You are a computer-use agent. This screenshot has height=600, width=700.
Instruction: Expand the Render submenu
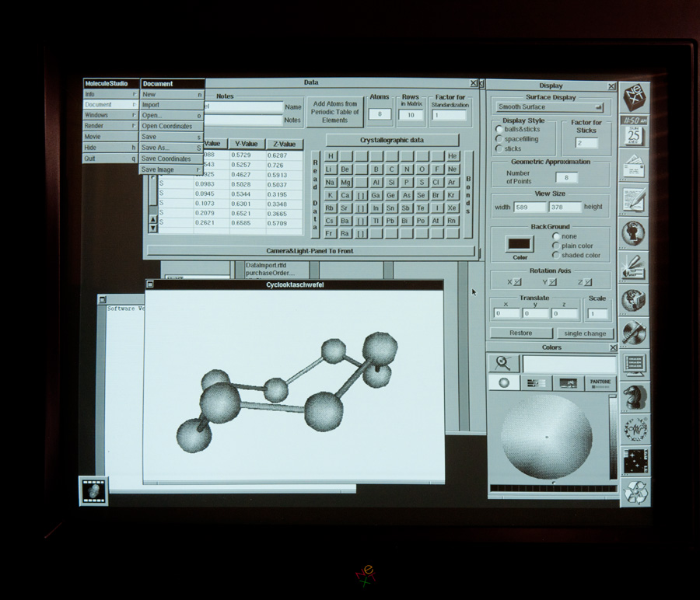110,126
